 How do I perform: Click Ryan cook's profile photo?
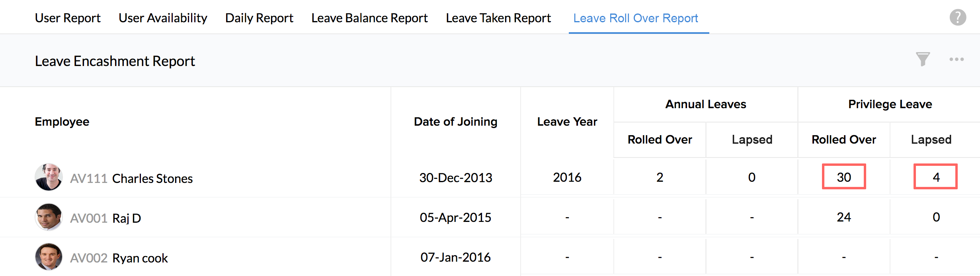[49, 257]
